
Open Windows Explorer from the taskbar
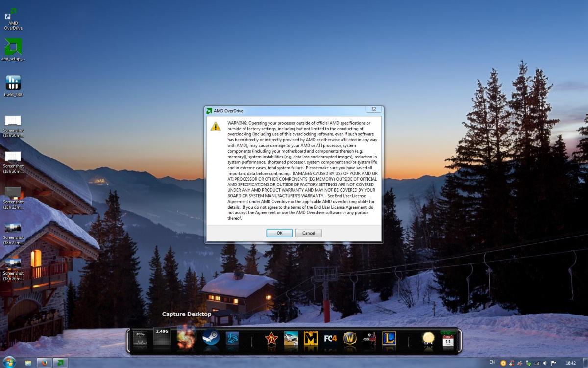coord(28,363)
